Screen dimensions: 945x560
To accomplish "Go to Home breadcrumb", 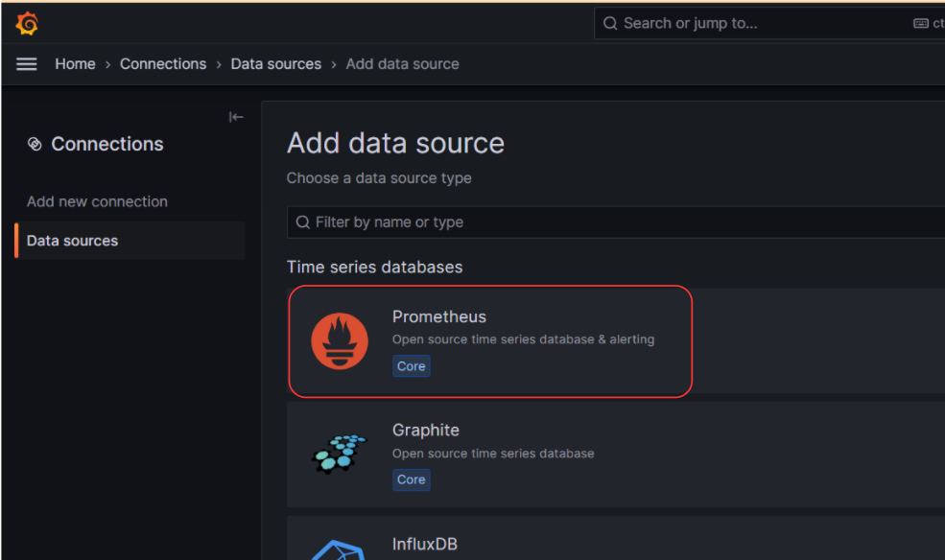I will pyautogui.click(x=76, y=64).
